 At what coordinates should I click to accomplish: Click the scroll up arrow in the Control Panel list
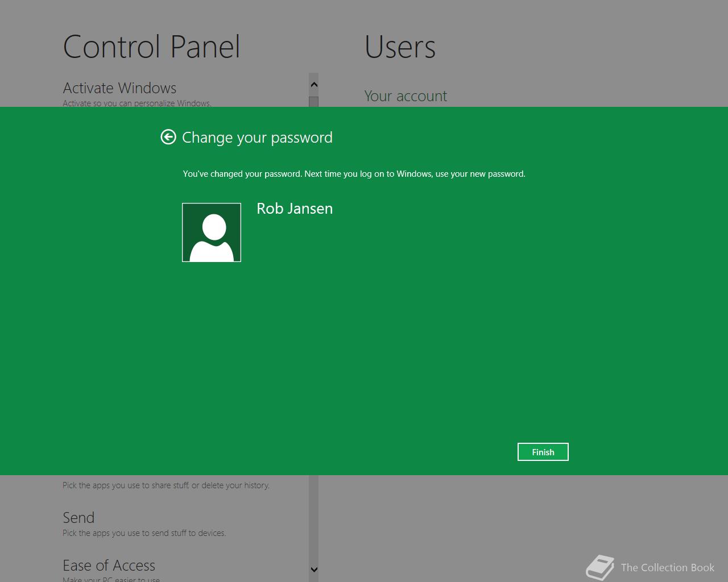tap(314, 85)
